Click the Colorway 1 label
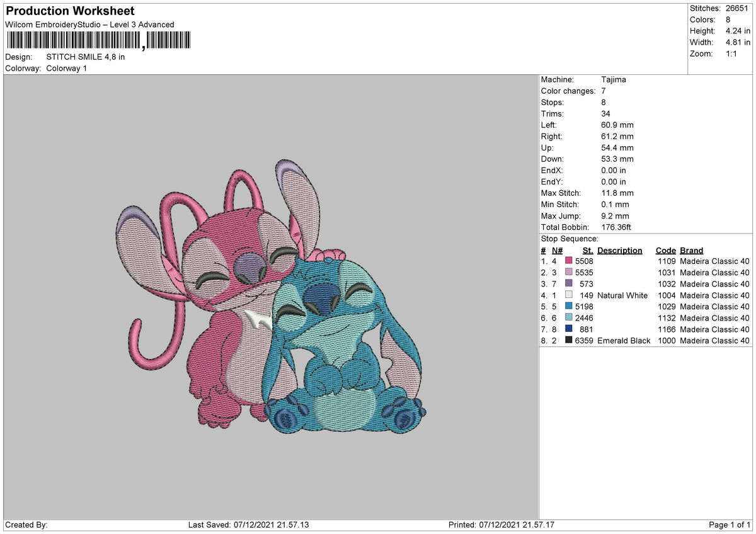Screen dimensions: 756x534 click(x=68, y=68)
